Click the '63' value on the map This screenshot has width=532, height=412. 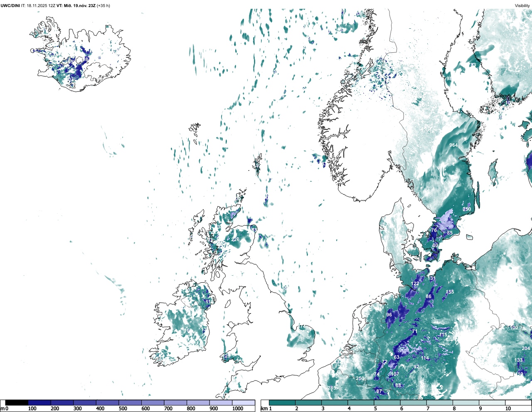[397, 357]
